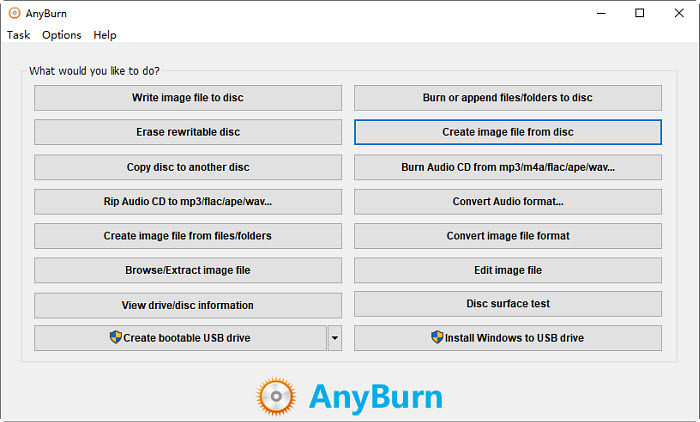Image resolution: width=700 pixels, height=422 pixels.
Task: Choose Rip Audio CD to mp3/flac/ape/wav
Action: coord(188,201)
